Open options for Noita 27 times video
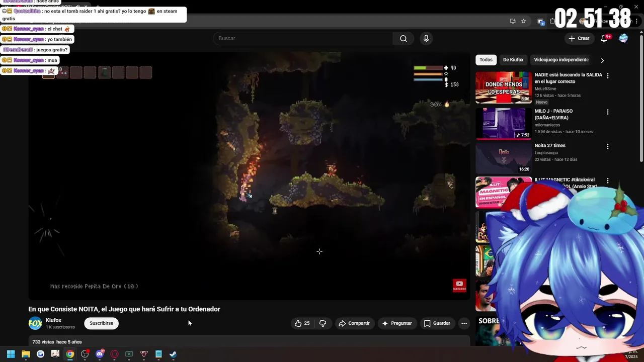The width and height of the screenshot is (644, 362). tap(607, 146)
